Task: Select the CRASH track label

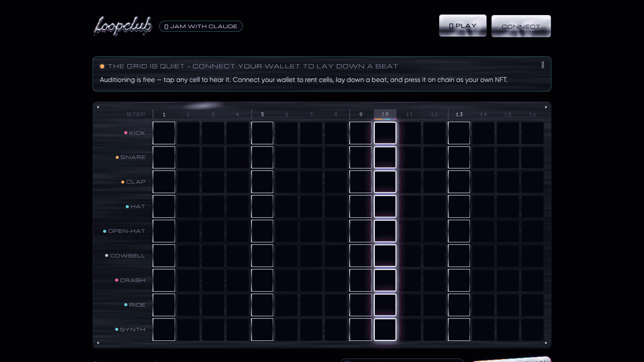Action: tap(130, 281)
